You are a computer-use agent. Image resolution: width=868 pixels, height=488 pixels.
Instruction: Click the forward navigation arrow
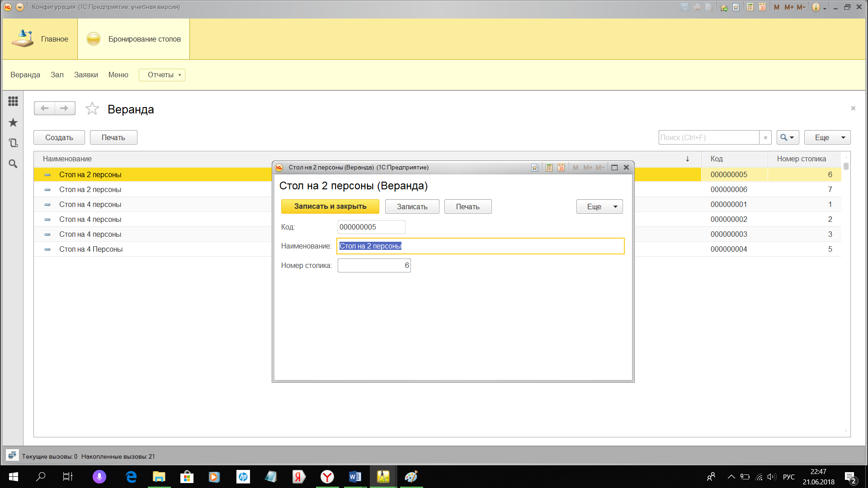(64, 108)
